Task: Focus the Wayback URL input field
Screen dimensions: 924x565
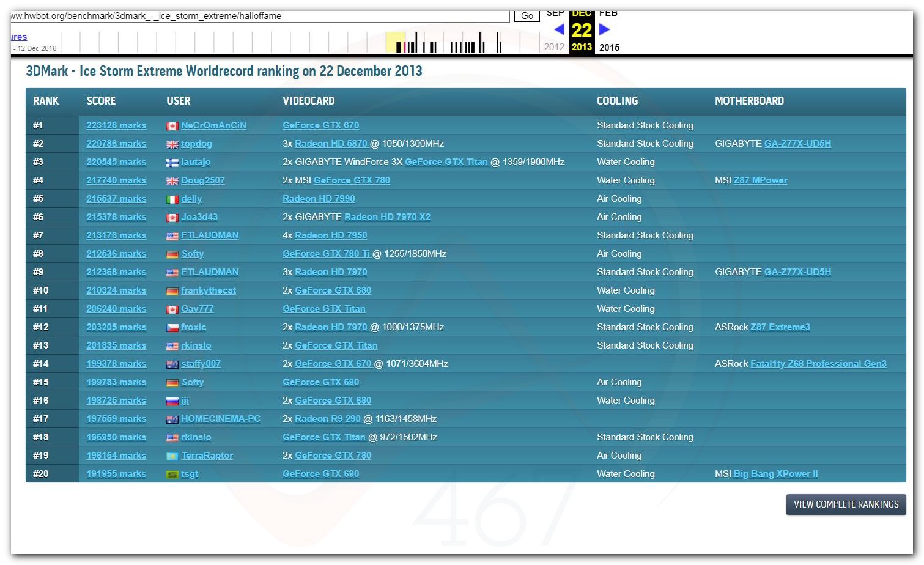Action: 260,16
